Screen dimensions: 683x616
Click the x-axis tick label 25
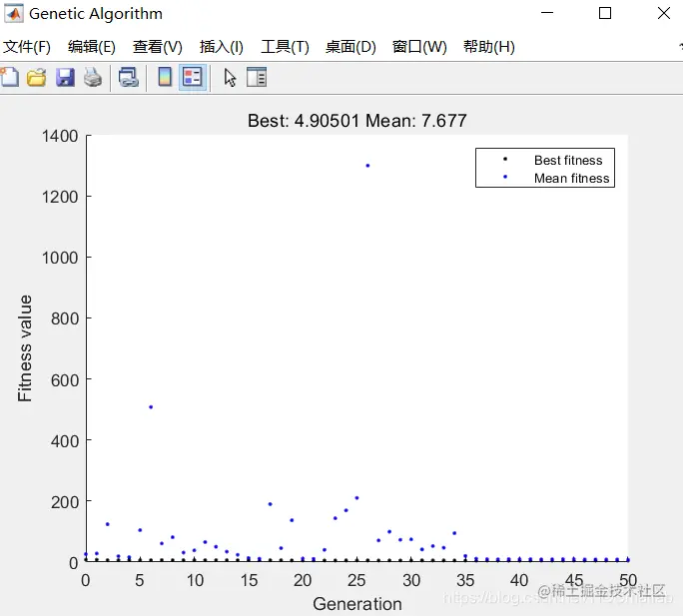356,580
